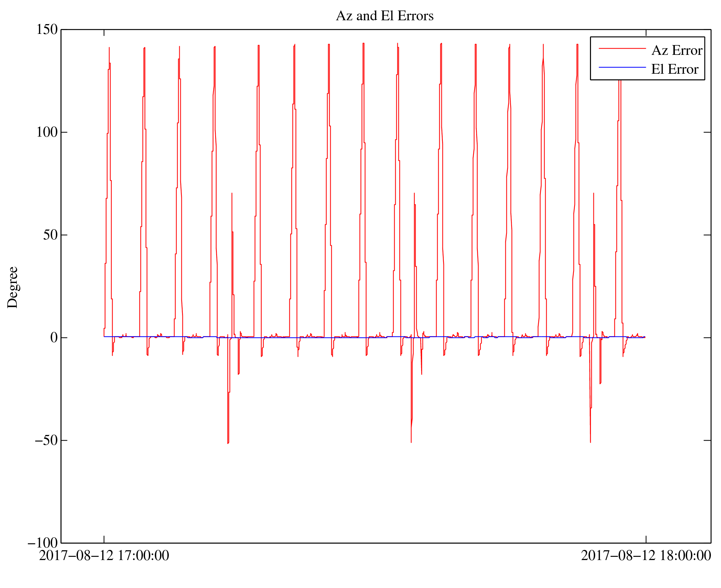The width and height of the screenshot is (721, 588).
Task: Click the y-axis tick label −100
Action: point(43,543)
